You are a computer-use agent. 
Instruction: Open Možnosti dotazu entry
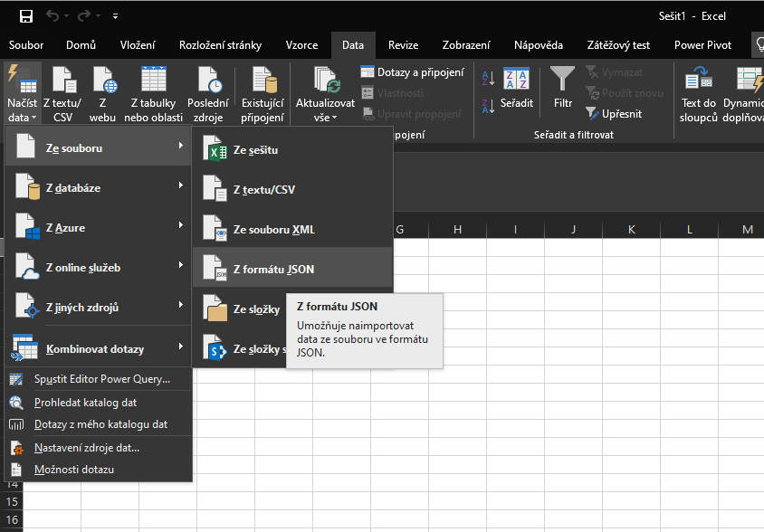click(x=99, y=470)
